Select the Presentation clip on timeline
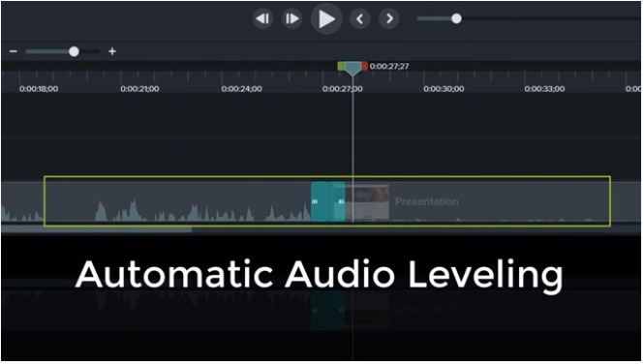644x364 pixels. point(493,201)
